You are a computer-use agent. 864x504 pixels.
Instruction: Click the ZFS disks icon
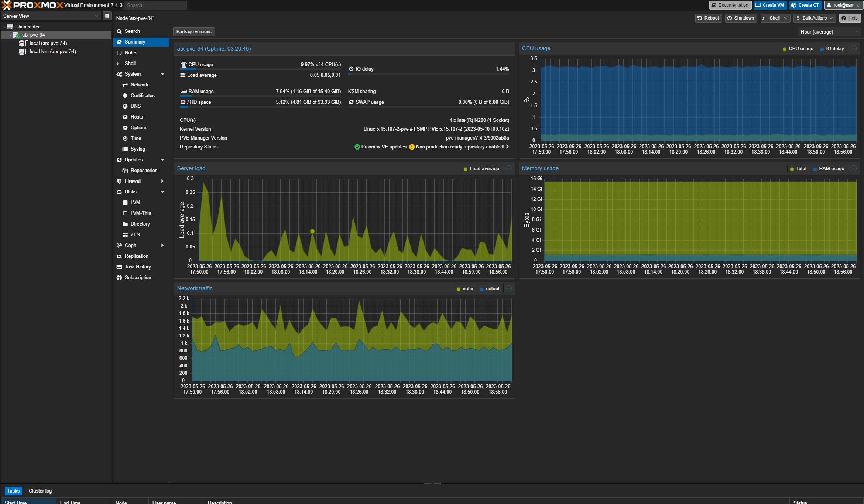coord(125,234)
